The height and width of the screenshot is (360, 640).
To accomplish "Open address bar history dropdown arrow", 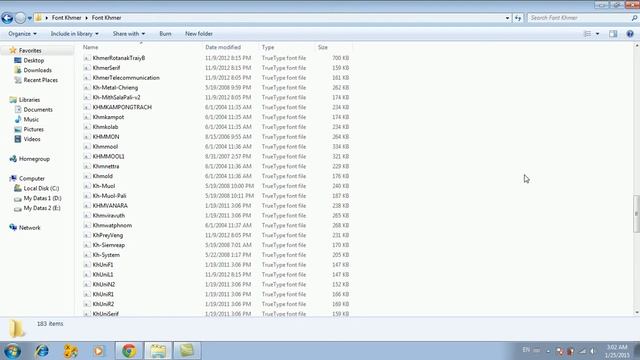I will tap(507, 18).
